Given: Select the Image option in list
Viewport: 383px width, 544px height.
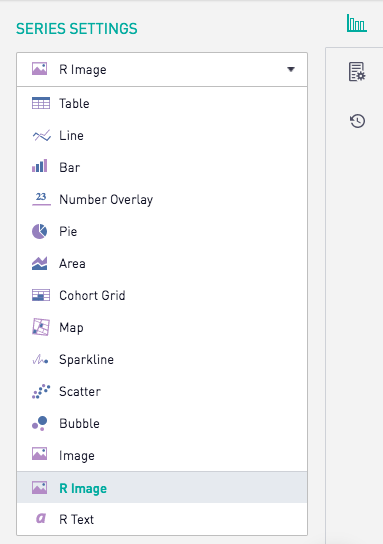Looking at the screenshot, I should point(162,455).
